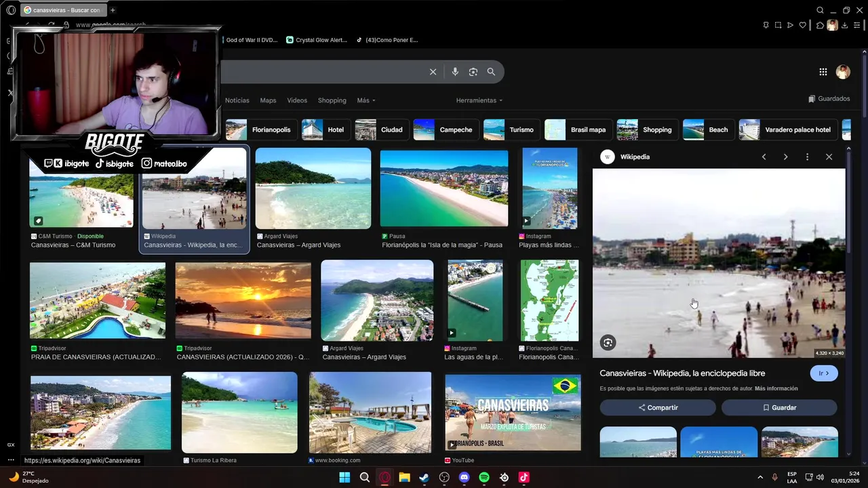This screenshot has width=868, height=488.
Task: Click the Ir visit button
Action: click(x=824, y=373)
